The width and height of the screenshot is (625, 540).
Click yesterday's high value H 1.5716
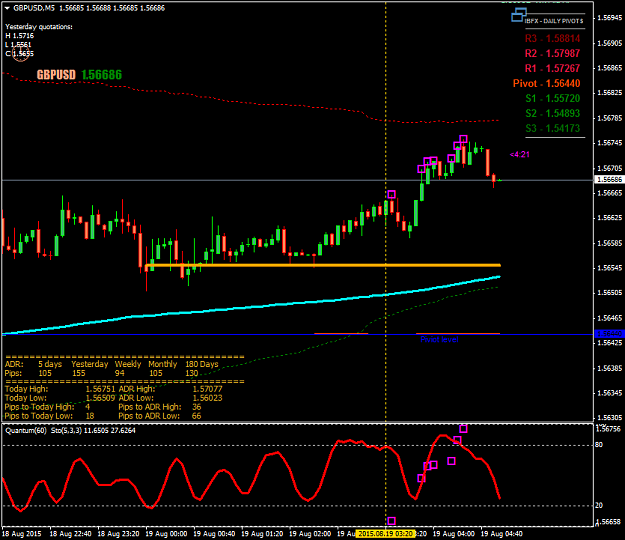pos(20,36)
